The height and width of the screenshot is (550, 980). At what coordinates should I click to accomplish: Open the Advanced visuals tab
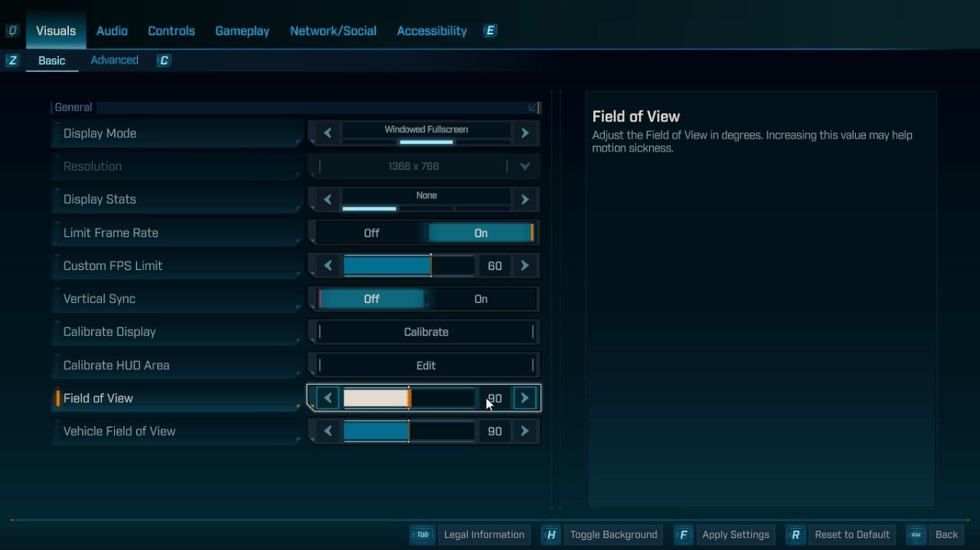[114, 60]
